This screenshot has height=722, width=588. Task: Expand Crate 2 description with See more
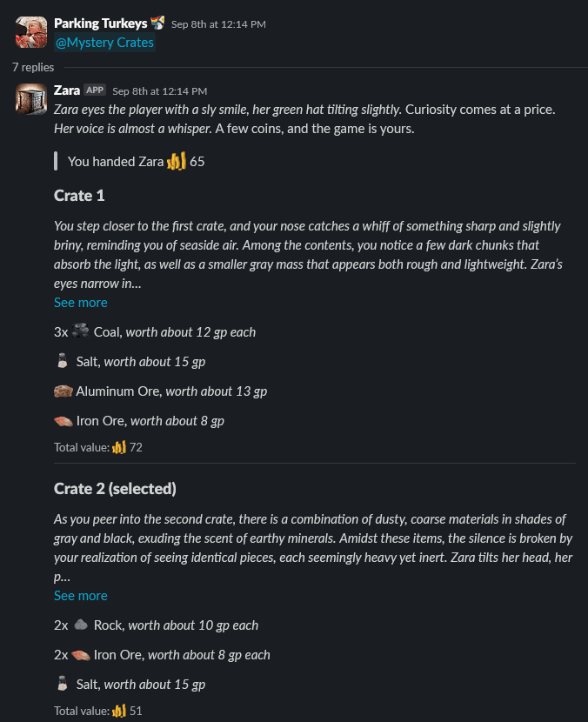[x=81, y=595]
